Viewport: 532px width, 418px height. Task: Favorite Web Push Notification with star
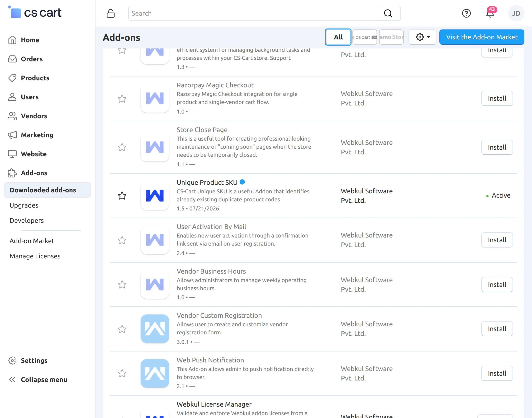[122, 373]
